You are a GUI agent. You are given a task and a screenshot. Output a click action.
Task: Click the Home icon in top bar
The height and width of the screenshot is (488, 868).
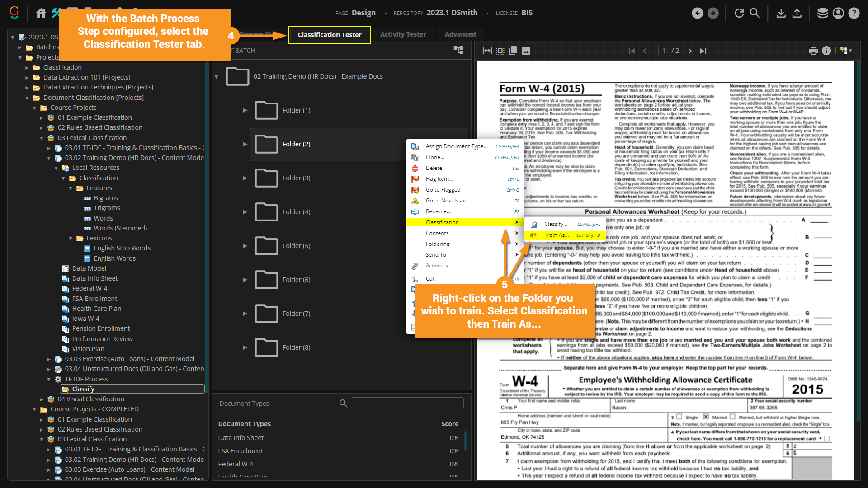click(41, 13)
